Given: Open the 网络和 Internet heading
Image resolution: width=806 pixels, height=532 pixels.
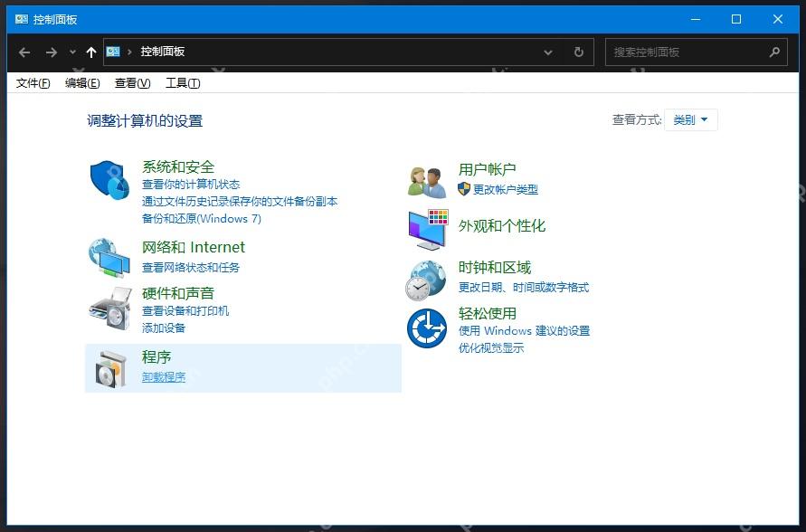Looking at the screenshot, I should 194,247.
